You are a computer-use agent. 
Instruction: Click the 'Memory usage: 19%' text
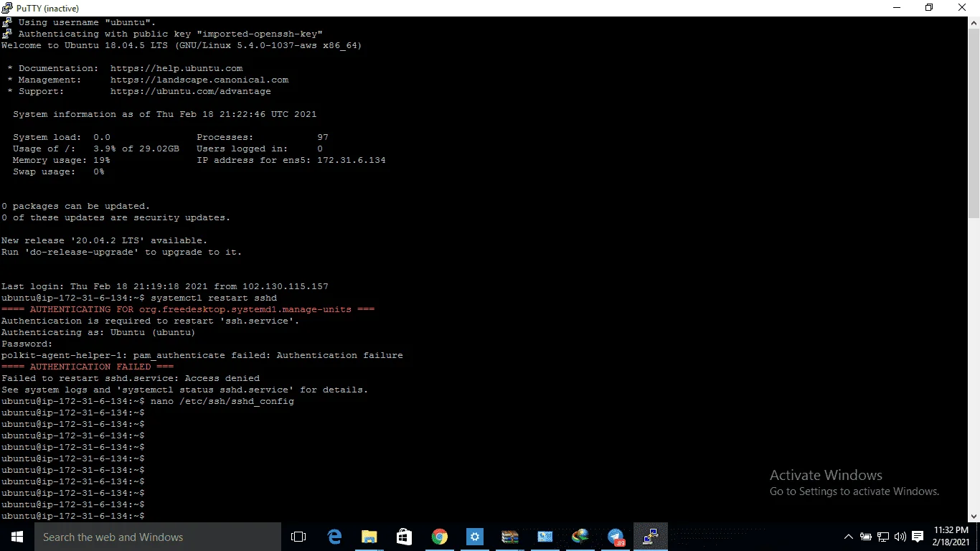click(62, 160)
